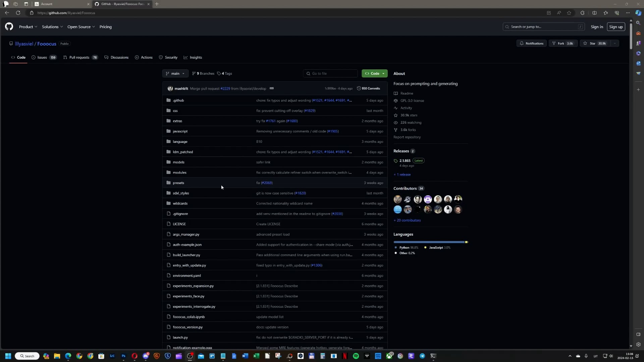Expand the latest commit message details
The image size is (644, 362).
coord(272,88)
